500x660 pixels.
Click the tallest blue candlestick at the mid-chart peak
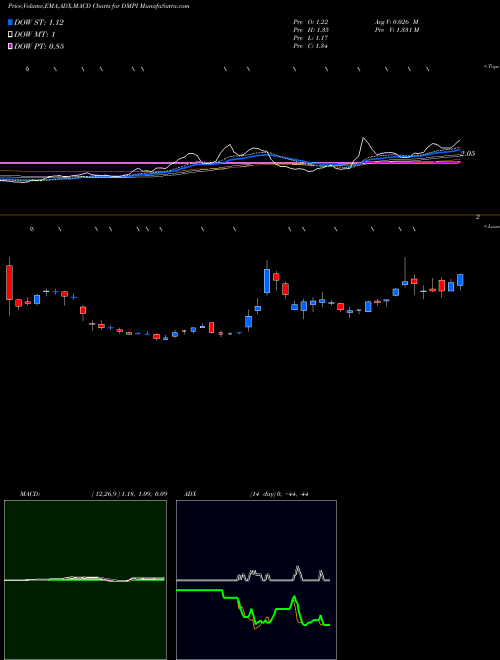(267, 279)
